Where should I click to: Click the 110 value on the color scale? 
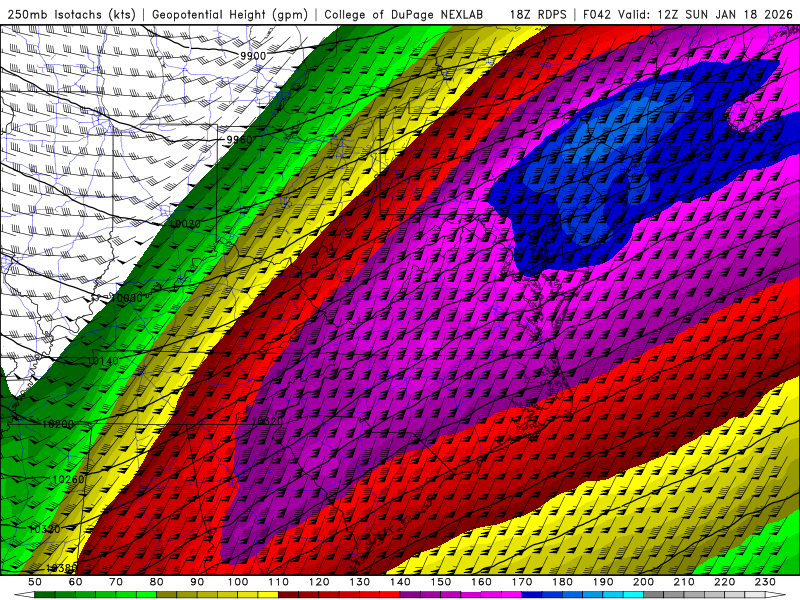point(278,582)
